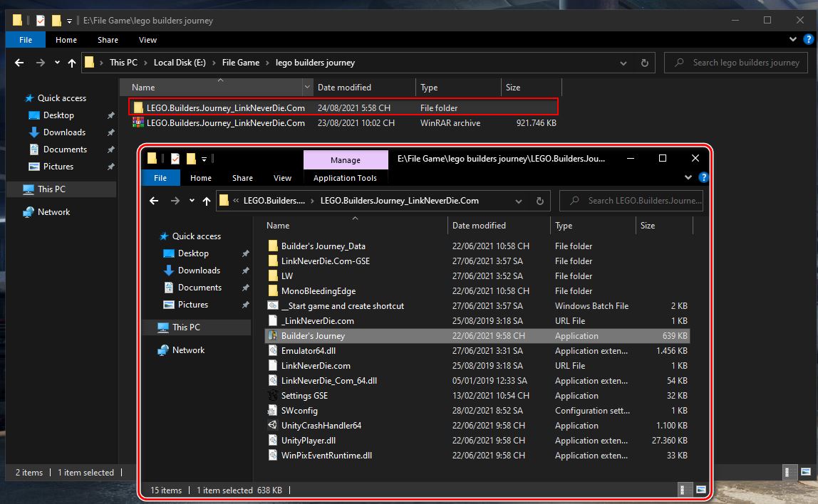Click the Settings GSE application icon
This screenshot has height=504, width=818.
272,396
